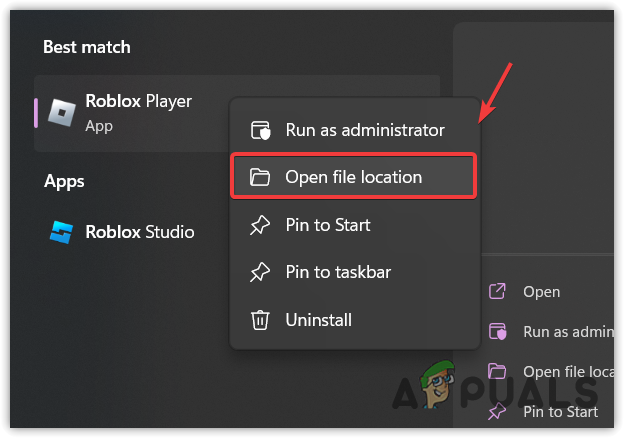The height and width of the screenshot is (438, 624).
Task: Click the purple pin icon in right panel
Action: click(496, 411)
